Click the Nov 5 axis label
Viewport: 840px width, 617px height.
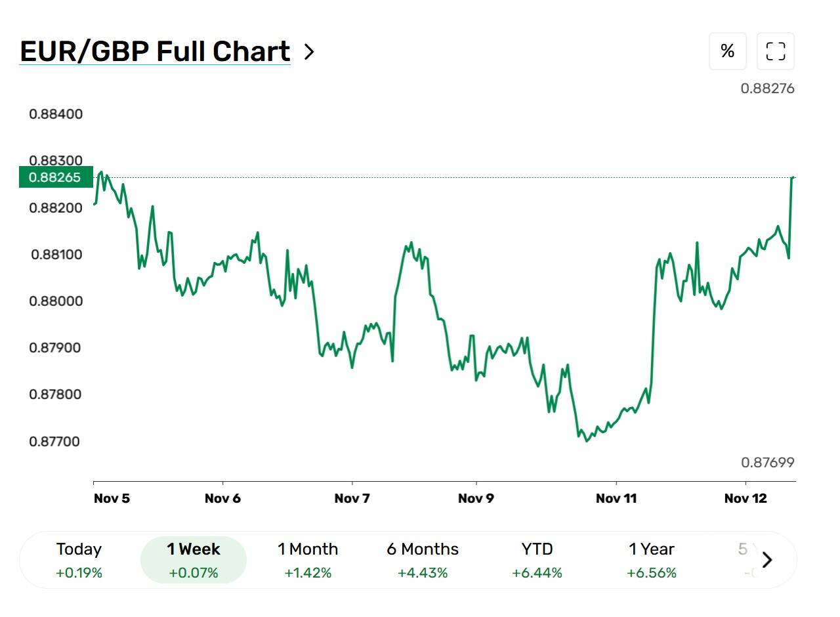point(112,498)
